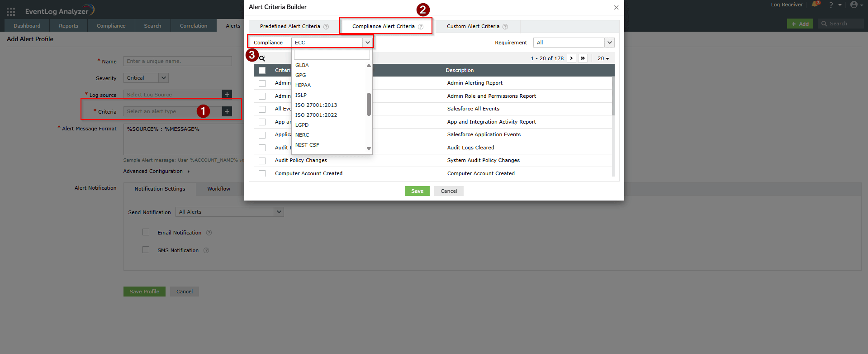Focus the Alert Message Format textarea

[x=184, y=139]
